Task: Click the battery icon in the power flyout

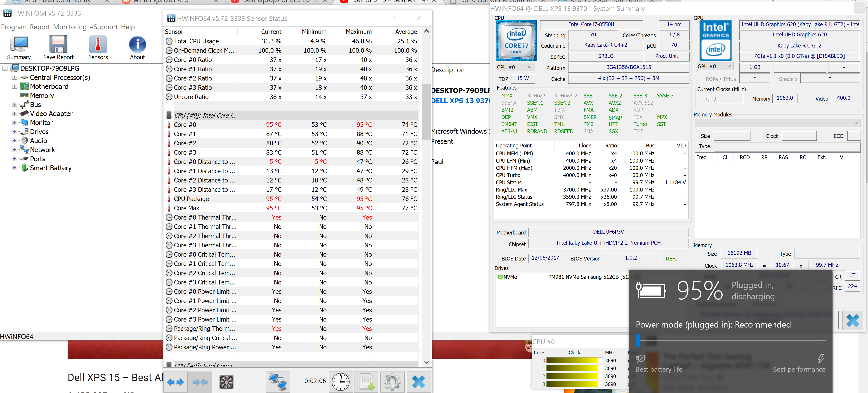Action: coord(651,290)
